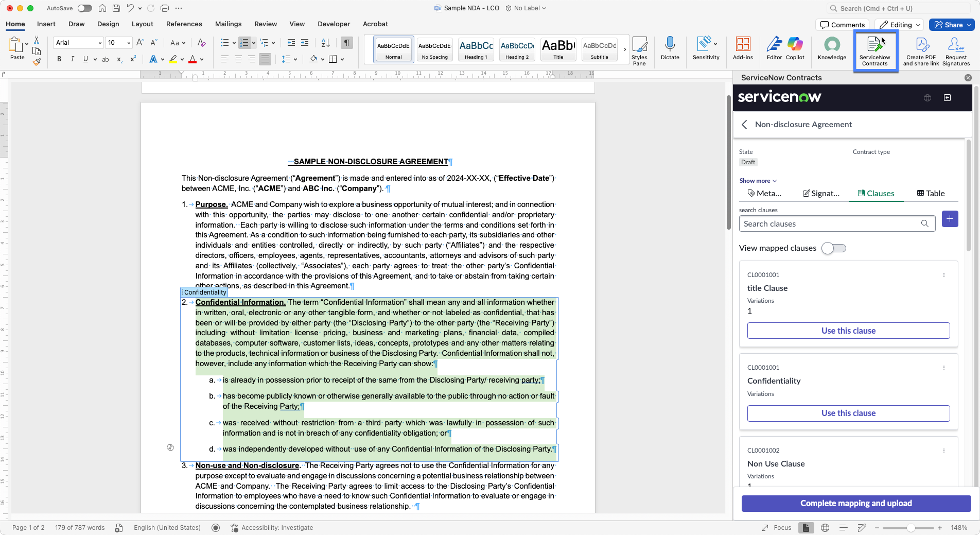Apply Heading 1 style

[x=476, y=49]
